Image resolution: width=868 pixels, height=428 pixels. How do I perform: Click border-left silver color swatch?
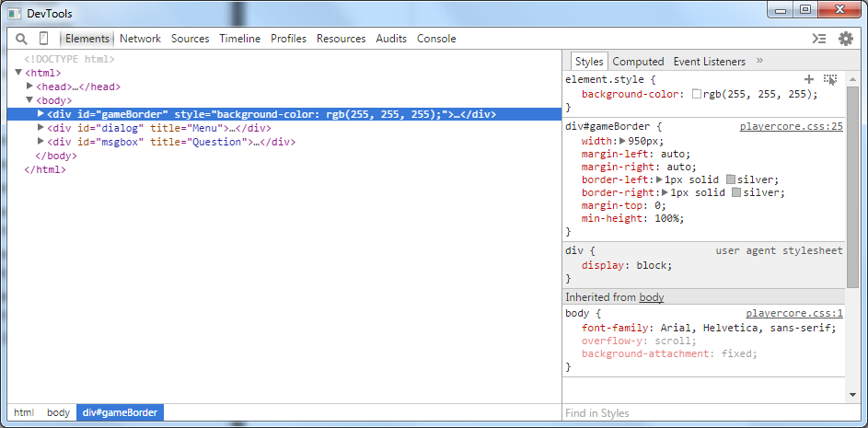pyautogui.click(x=731, y=179)
